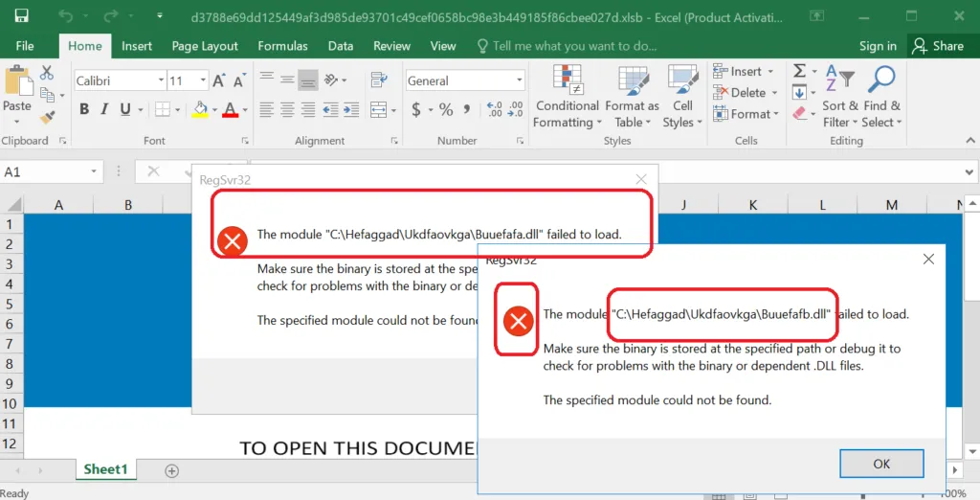This screenshot has width=980, height=500.
Task: Select the Sheet1 worksheet tab
Action: tap(105, 469)
